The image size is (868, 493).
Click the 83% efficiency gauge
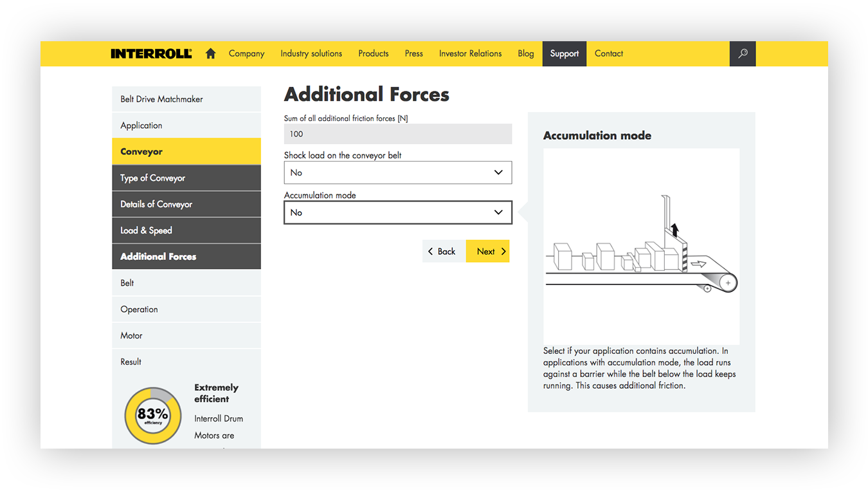(152, 416)
